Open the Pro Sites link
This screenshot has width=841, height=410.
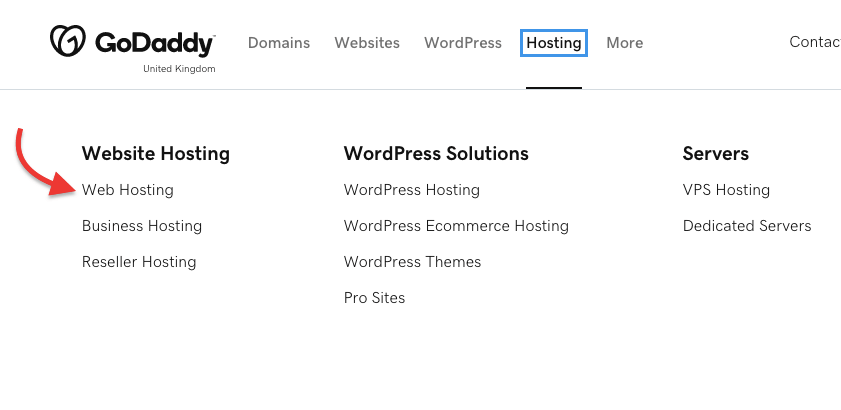pos(374,298)
